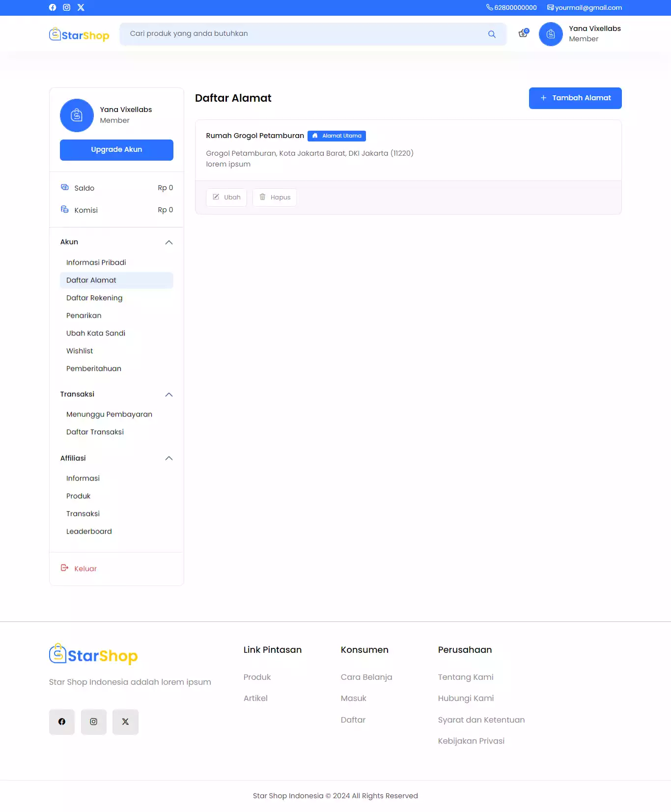Screen dimensions: 671x812
Task: Delete address using Hapus button
Action: (275, 197)
